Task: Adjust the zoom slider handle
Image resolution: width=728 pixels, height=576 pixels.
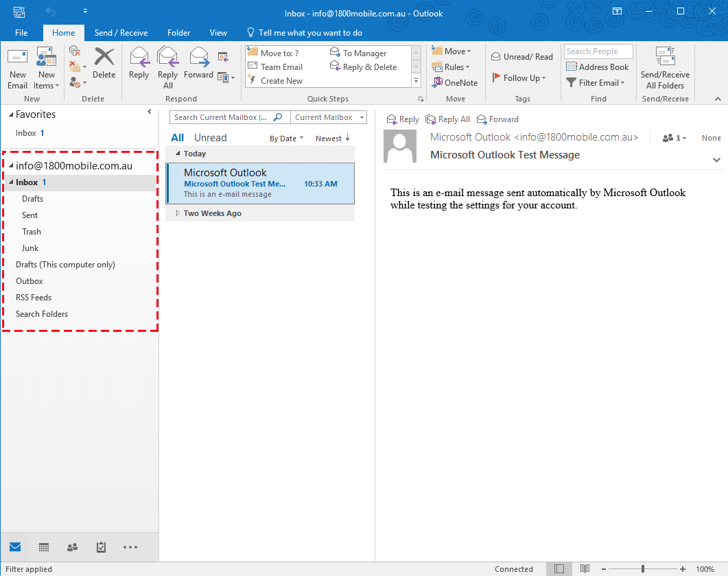Action: [x=642, y=569]
